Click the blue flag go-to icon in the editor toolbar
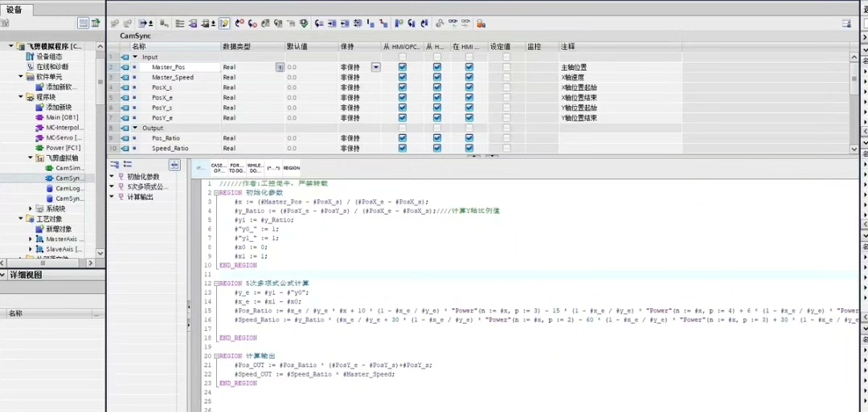The width and height of the screenshot is (868, 412). click(399, 23)
